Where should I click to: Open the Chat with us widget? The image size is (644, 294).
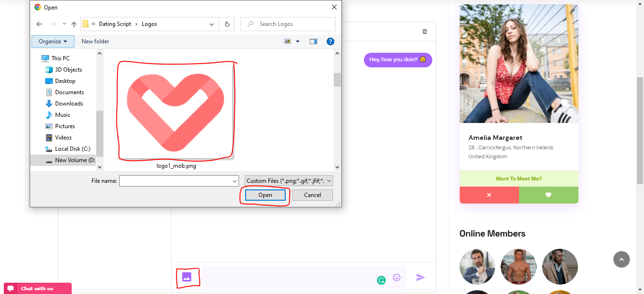click(38, 288)
